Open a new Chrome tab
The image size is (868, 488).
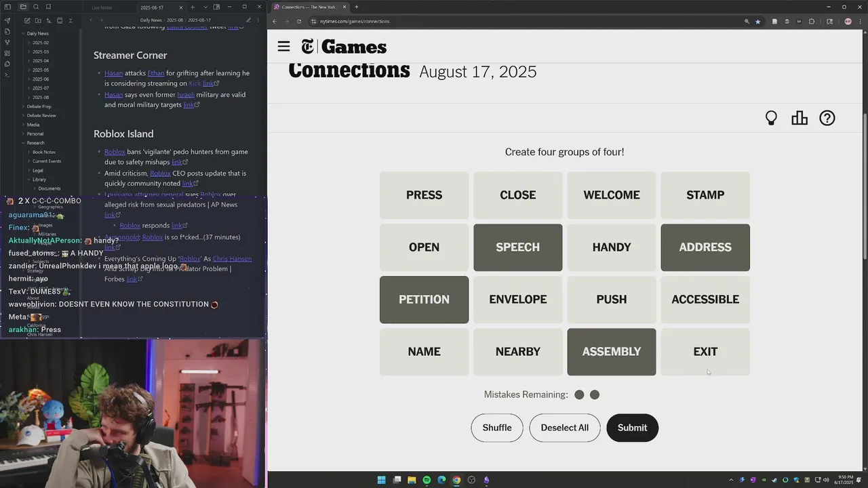tap(357, 7)
